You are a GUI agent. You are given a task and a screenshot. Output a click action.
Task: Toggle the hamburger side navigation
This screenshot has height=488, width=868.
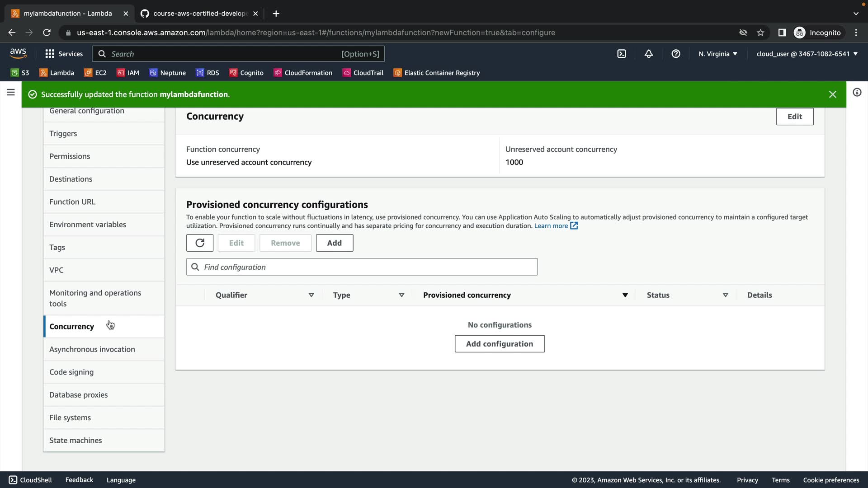coord(11,93)
